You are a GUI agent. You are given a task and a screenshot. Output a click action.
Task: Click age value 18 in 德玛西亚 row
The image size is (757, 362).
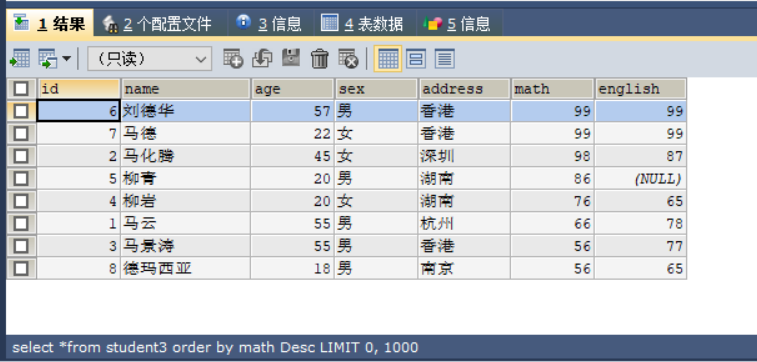293,268
